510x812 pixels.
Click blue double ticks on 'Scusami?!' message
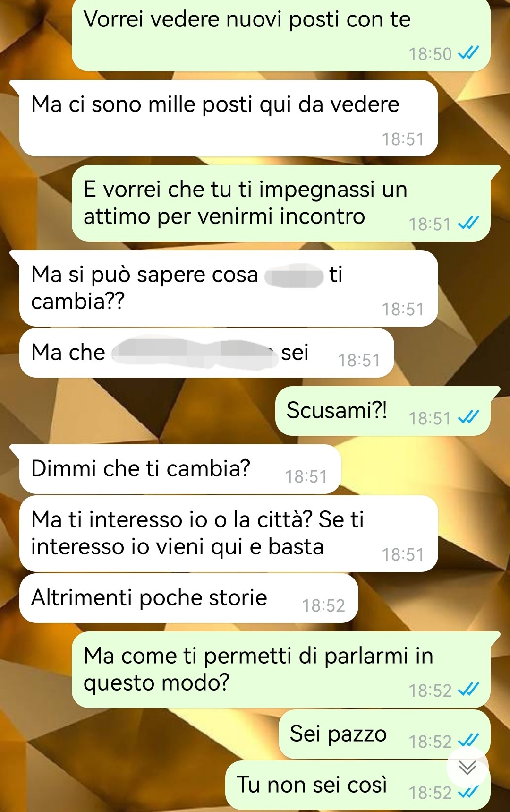click(469, 417)
